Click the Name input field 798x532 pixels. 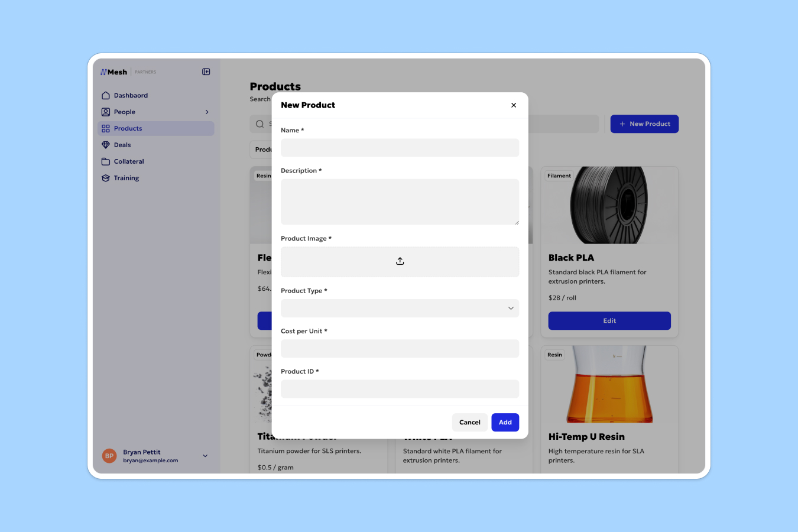pyautogui.click(x=400, y=148)
